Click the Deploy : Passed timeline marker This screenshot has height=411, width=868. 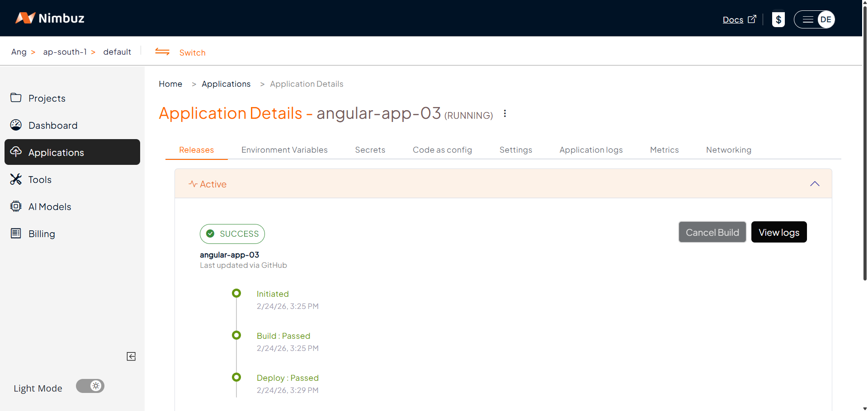tap(236, 377)
